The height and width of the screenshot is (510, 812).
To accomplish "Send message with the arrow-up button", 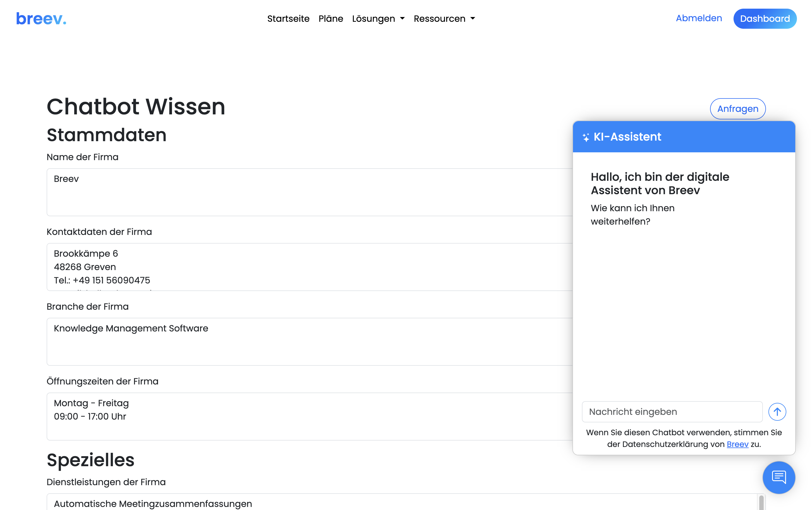I will [x=777, y=411].
